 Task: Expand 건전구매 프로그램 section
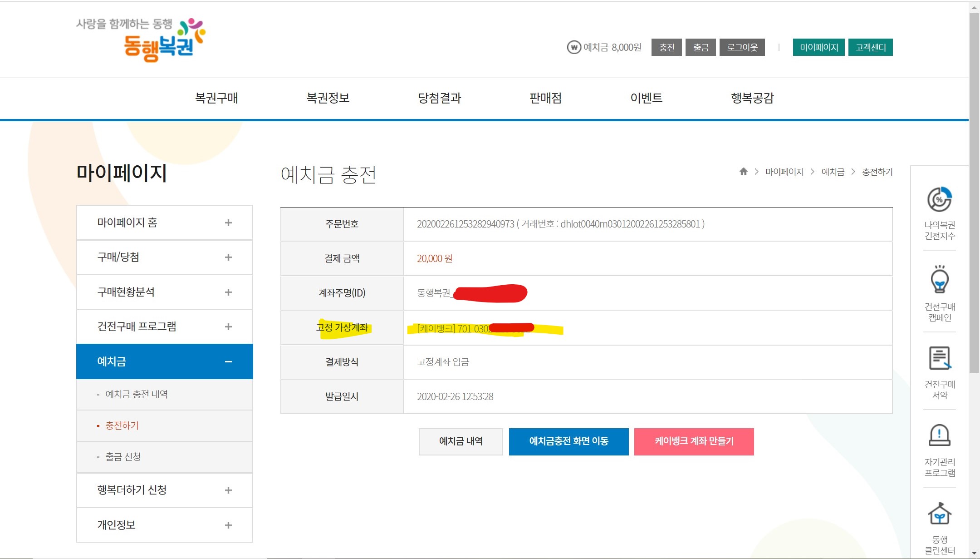(228, 327)
